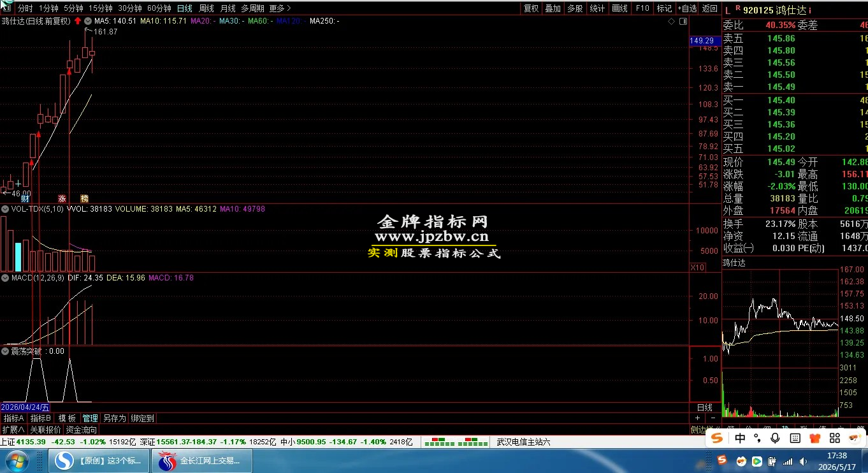Open the 震荡突破 indicator dropdown arrow

[x=5, y=351]
